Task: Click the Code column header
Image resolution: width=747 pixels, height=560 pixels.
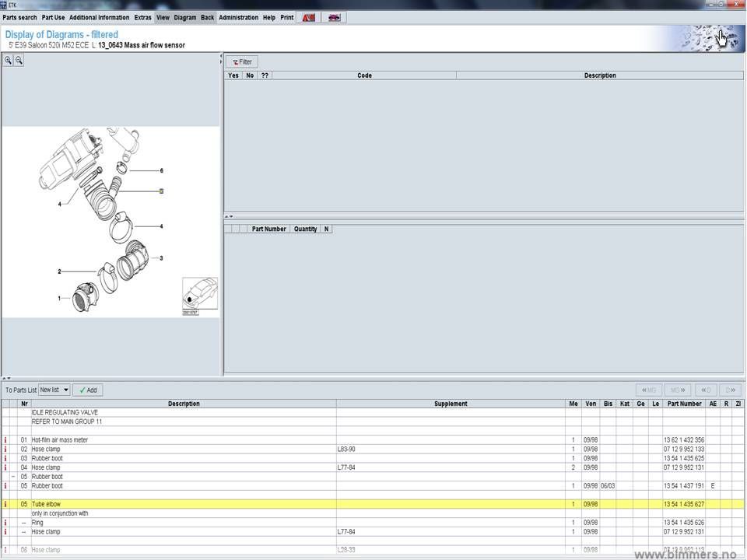Action: (364, 75)
